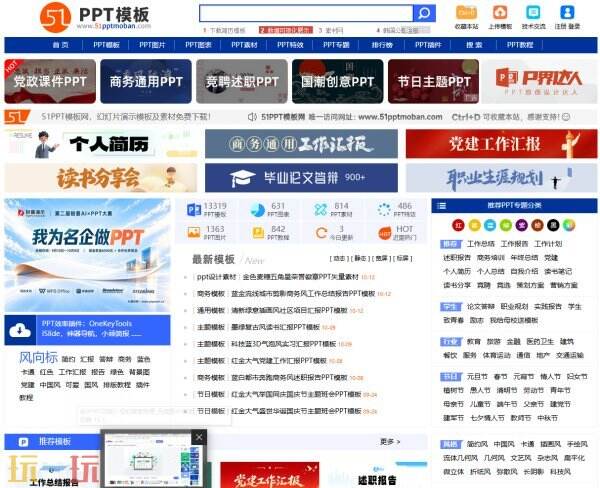
Task: Click the 13319 PPT模板 stat icon
Action: tap(194, 210)
